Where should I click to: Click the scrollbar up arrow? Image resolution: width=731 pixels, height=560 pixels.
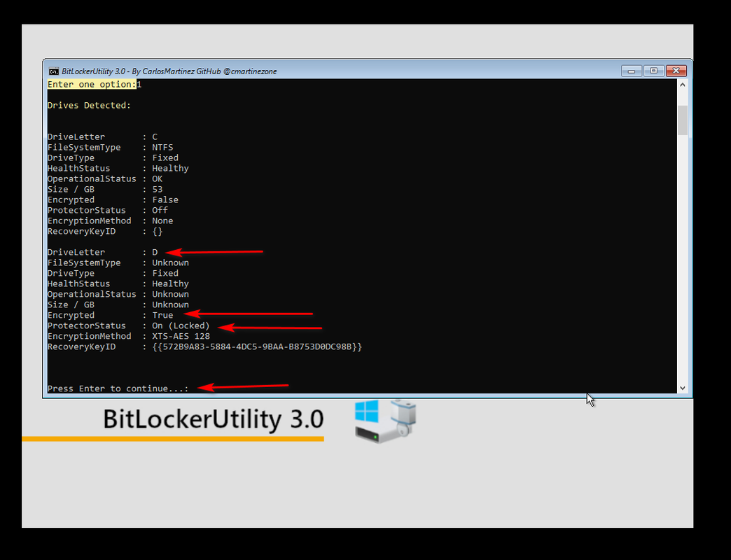coord(683,85)
